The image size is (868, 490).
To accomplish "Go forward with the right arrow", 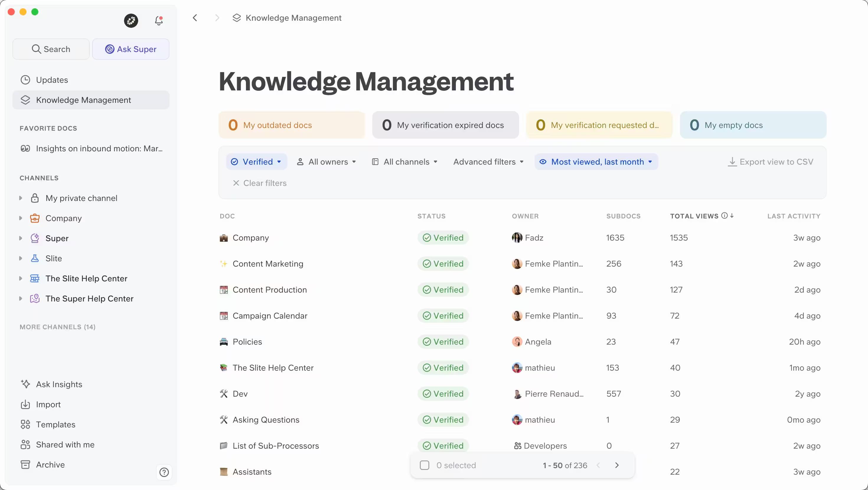I will click(x=217, y=18).
